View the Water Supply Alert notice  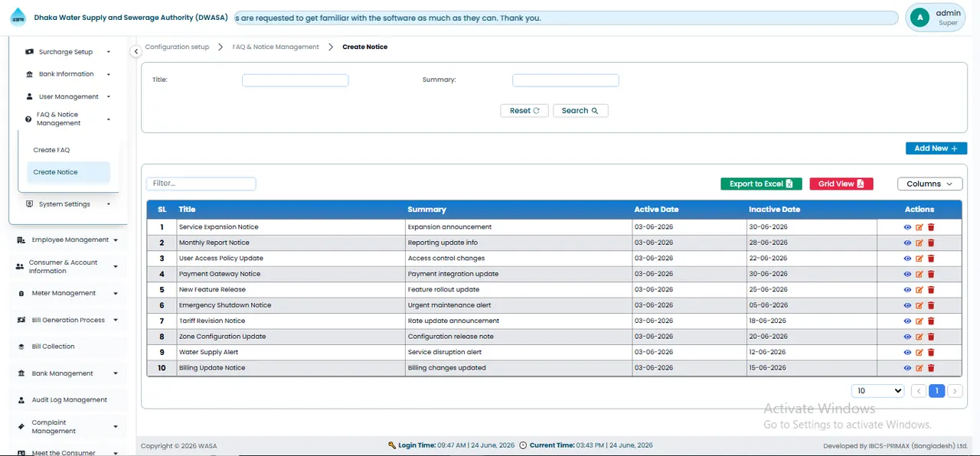pos(907,353)
